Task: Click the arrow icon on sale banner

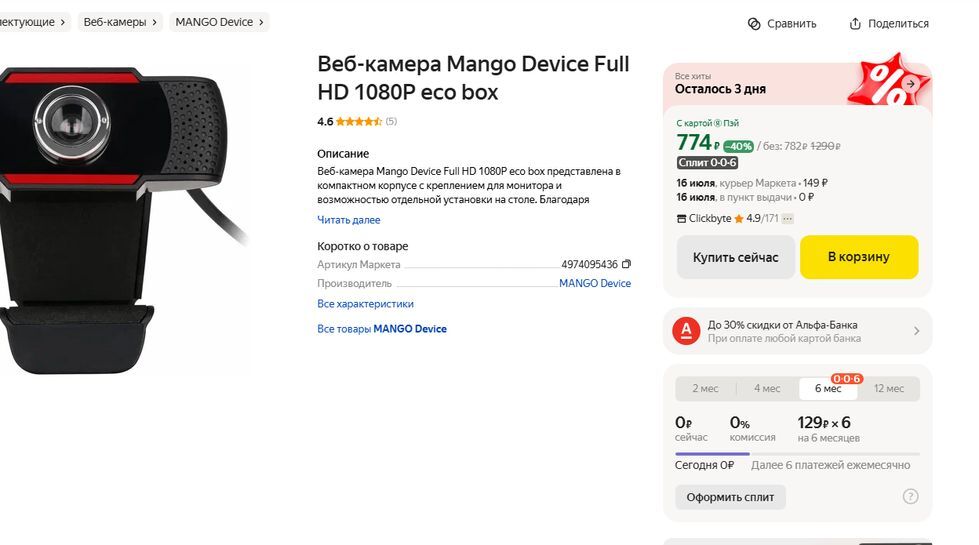Action: tap(910, 84)
